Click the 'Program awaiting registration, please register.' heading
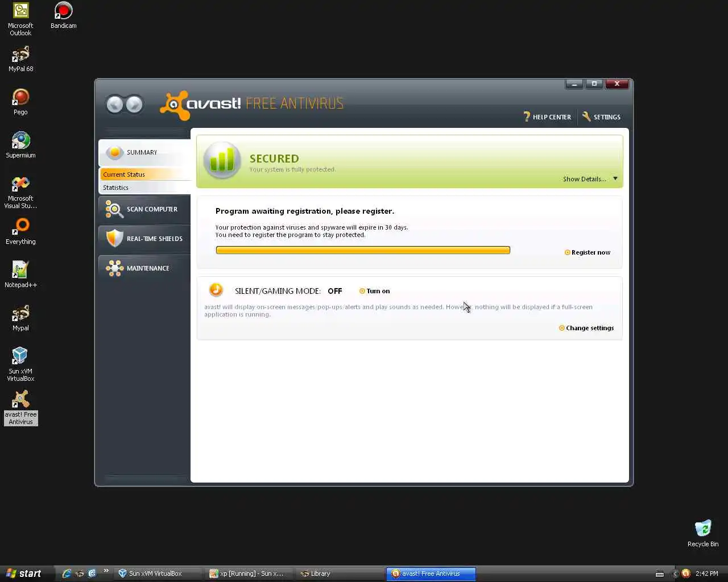 (x=305, y=211)
